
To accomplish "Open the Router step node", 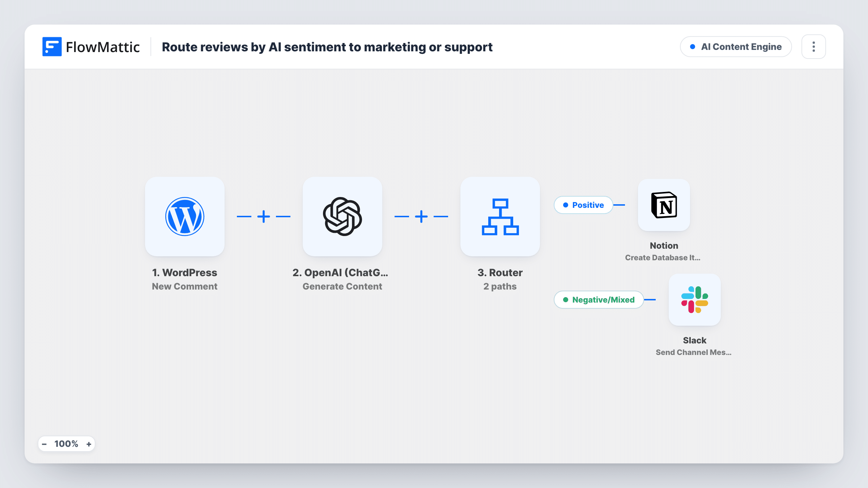I will tap(500, 217).
